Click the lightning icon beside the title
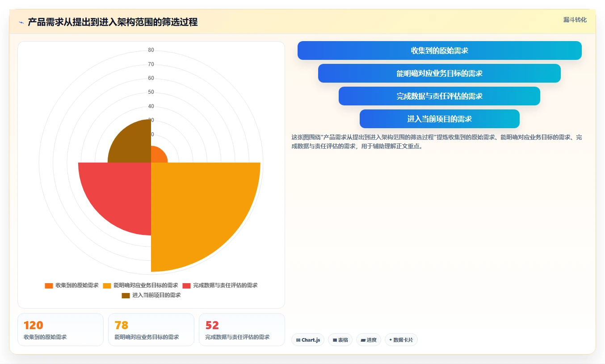Viewport: 605px width, 364px height. point(21,22)
